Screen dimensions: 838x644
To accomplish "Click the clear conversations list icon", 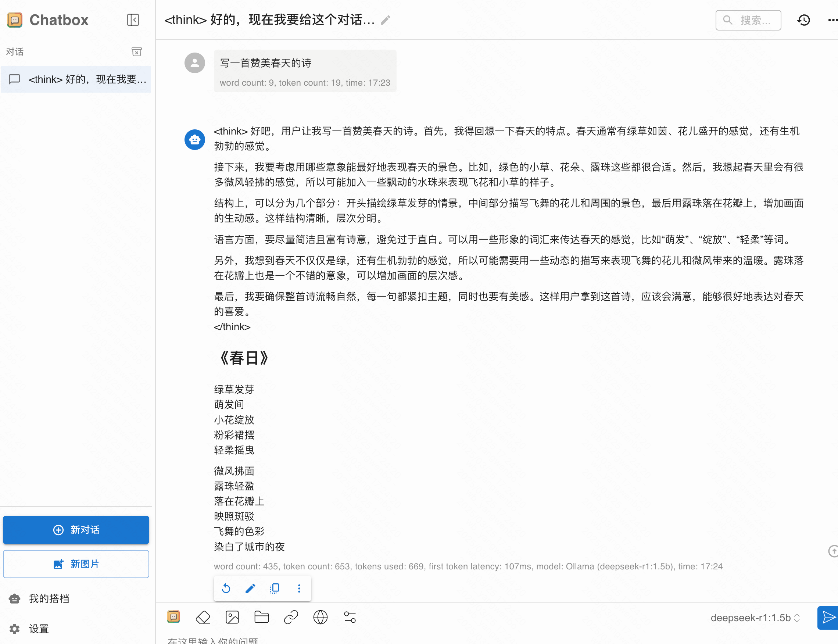I will pyautogui.click(x=136, y=52).
